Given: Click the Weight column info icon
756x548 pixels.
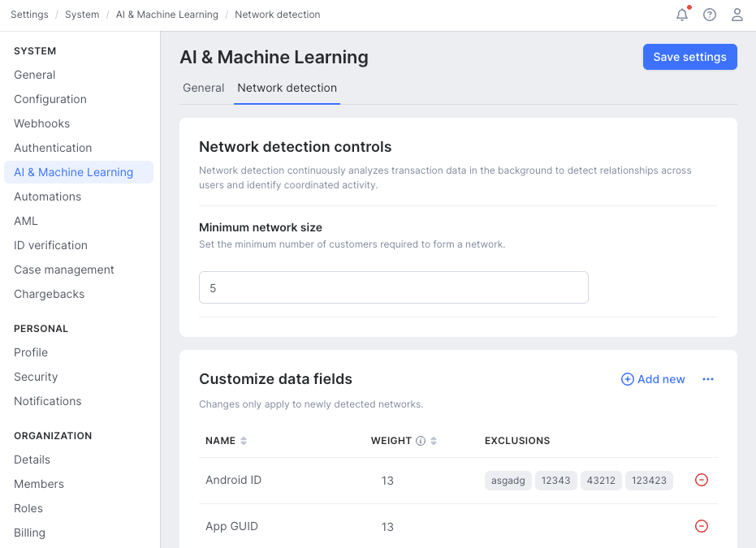Looking at the screenshot, I should [x=421, y=441].
